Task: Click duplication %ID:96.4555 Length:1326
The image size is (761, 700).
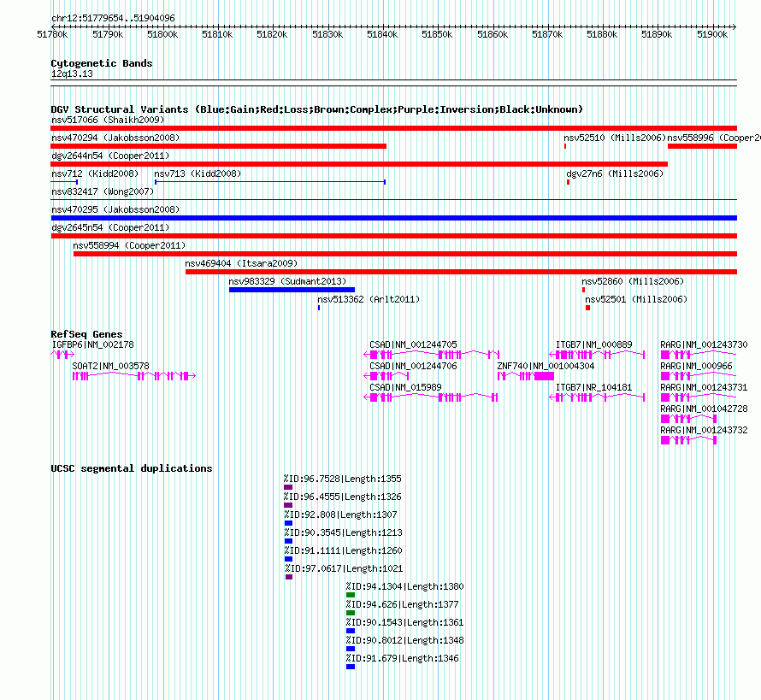Action: pos(288,505)
